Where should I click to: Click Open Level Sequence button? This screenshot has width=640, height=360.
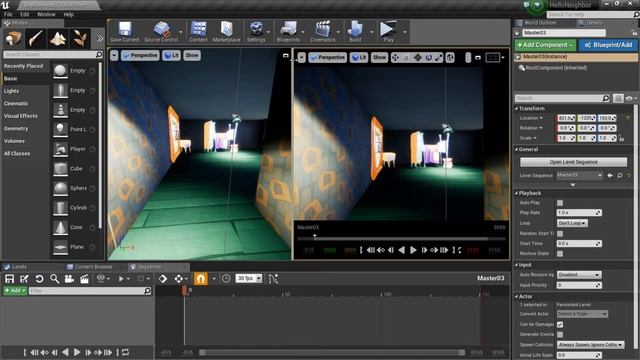point(573,162)
